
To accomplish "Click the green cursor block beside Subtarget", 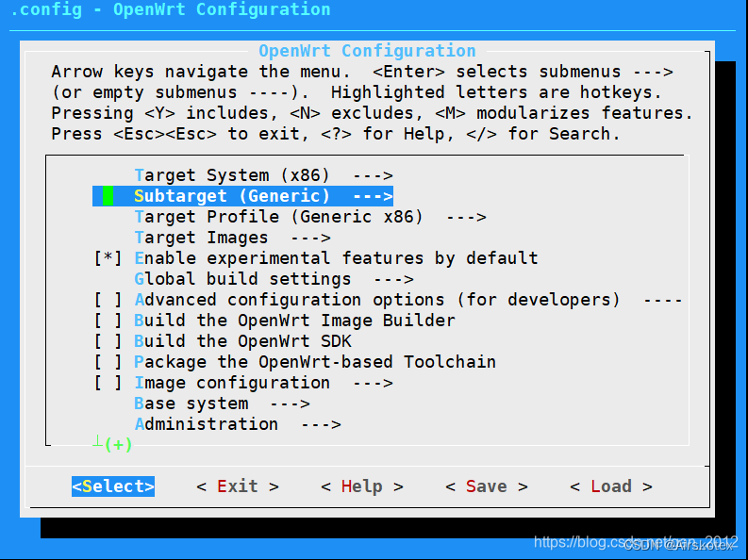I will (x=108, y=196).
